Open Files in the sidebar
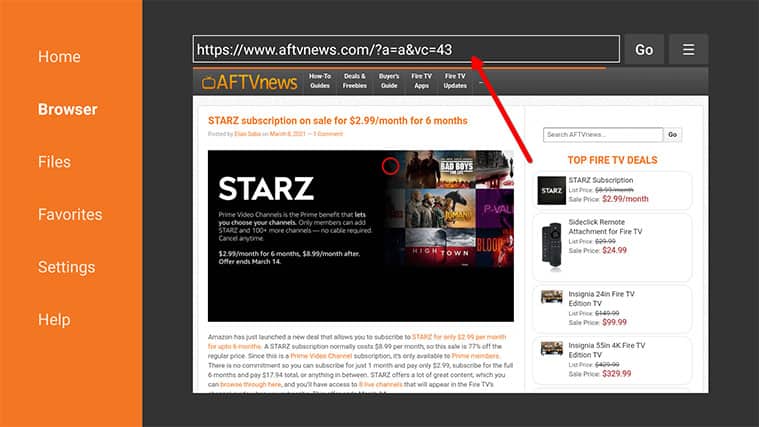This screenshot has height=427, width=759. click(54, 162)
